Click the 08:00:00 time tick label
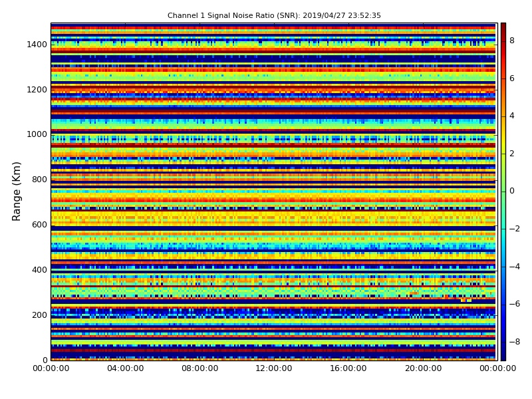Viewport: 532px width, 399px height. click(x=200, y=368)
